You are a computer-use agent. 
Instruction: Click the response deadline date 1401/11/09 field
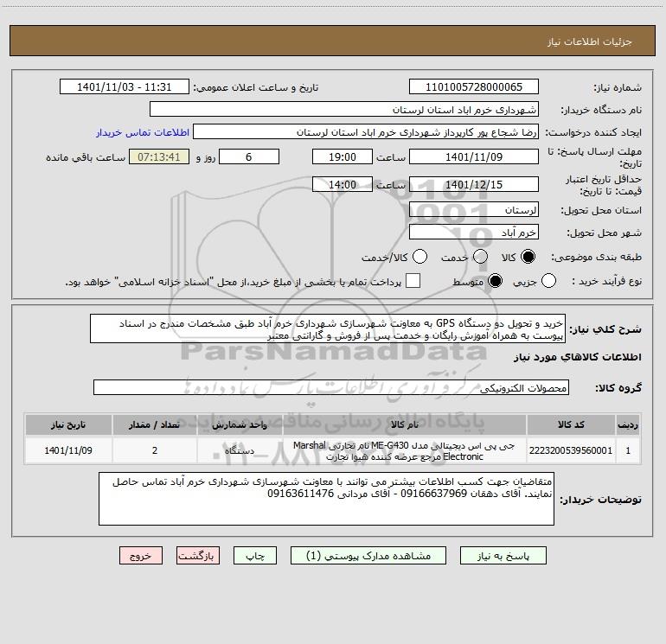tap(474, 156)
